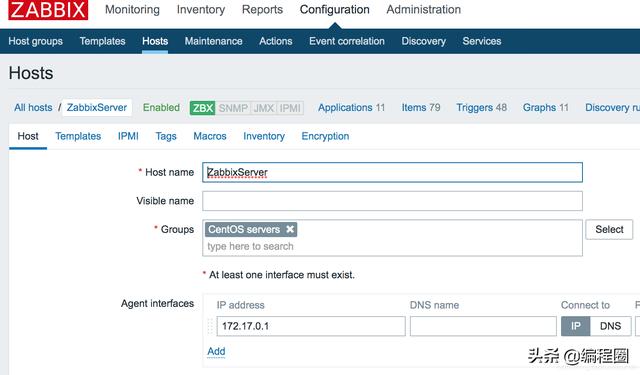Viewport: 640px width, 375px height.
Task: Go to Host groups submenu
Action: (36, 41)
